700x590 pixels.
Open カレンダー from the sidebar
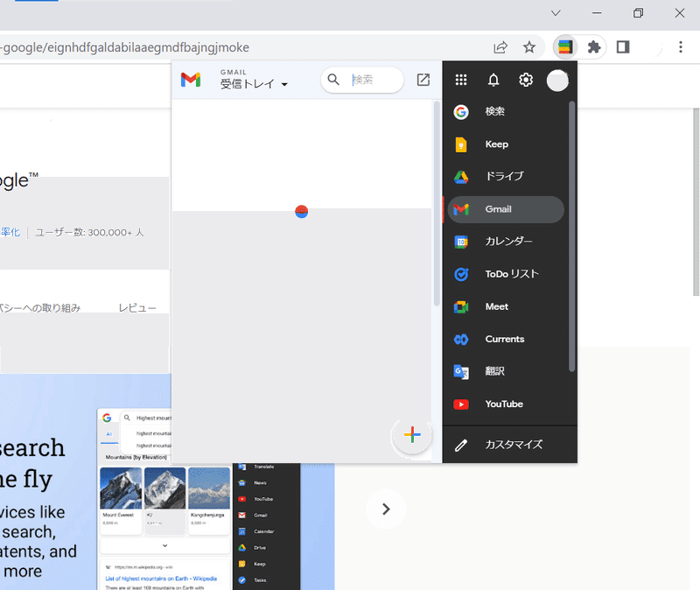tap(507, 242)
